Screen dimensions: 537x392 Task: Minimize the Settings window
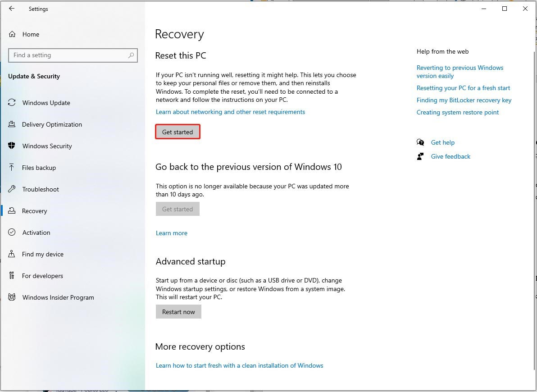point(484,9)
